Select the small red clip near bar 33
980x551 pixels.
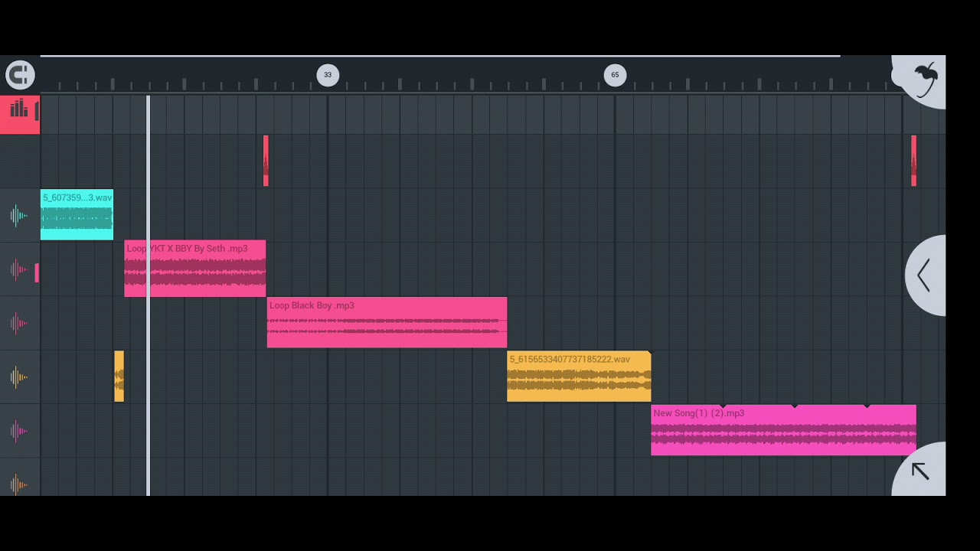(x=266, y=161)
